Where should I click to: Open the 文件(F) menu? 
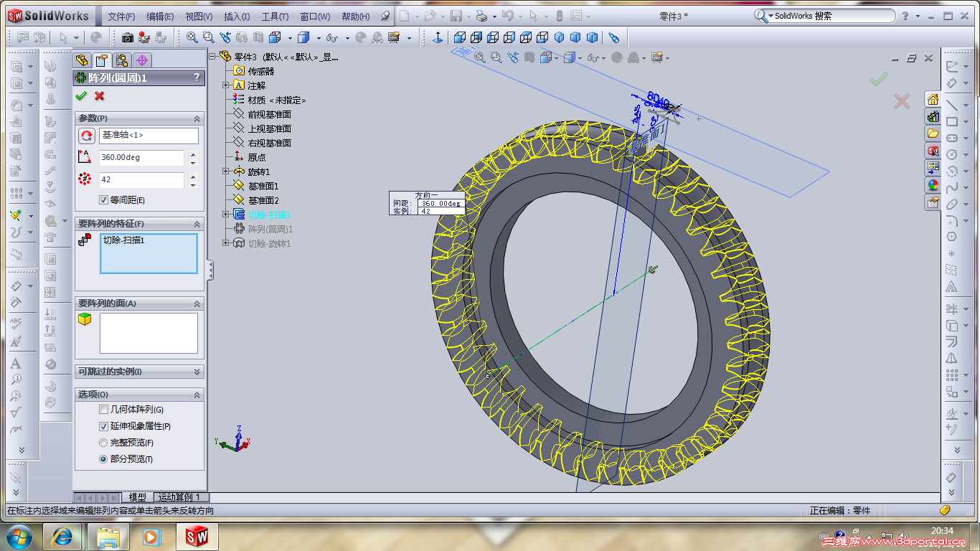tap(121, 17)
